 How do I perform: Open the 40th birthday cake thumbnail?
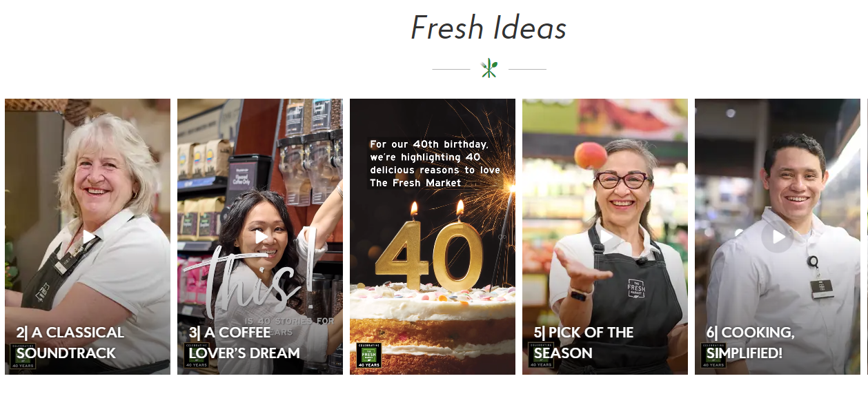click(433, 237)
